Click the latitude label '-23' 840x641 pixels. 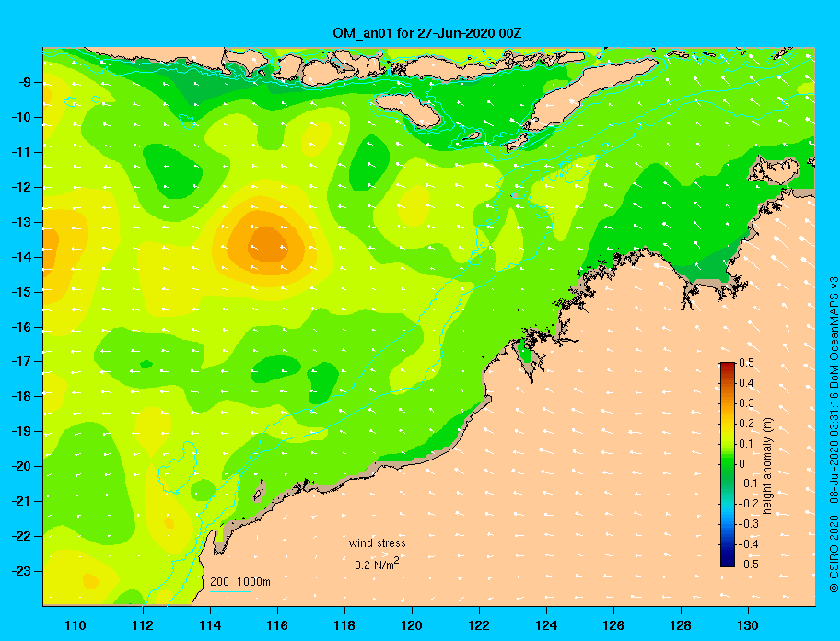(22, 571)
